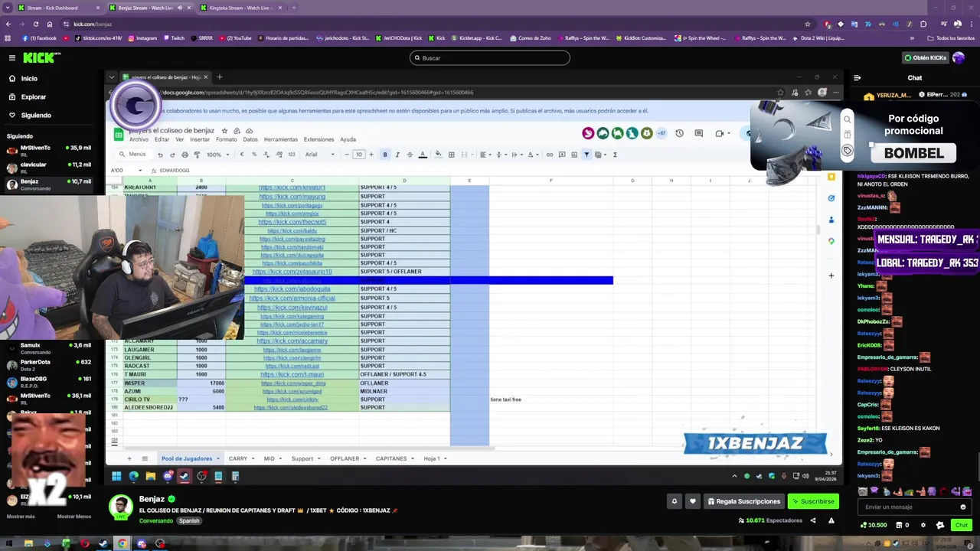The image size is (980, 551).
Task: Open borders tool in Sheets toolbar
Action: pos(451,155)
